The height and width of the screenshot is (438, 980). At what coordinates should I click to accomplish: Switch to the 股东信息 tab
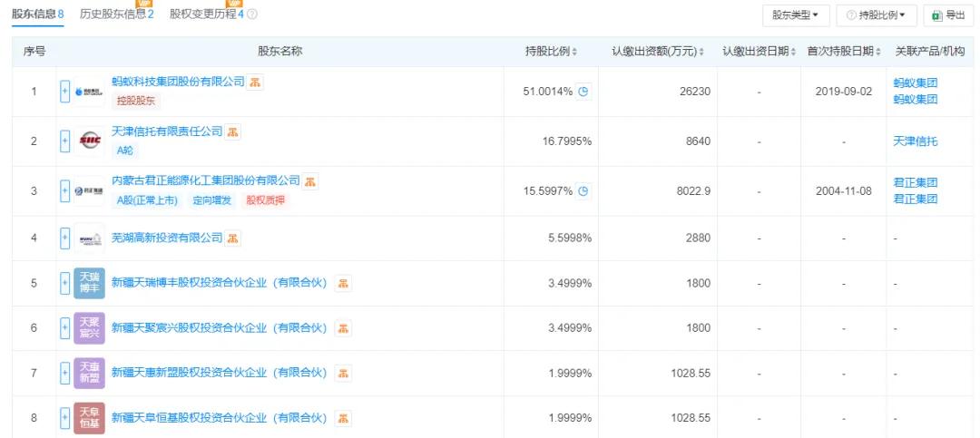[x=37, y=14]
